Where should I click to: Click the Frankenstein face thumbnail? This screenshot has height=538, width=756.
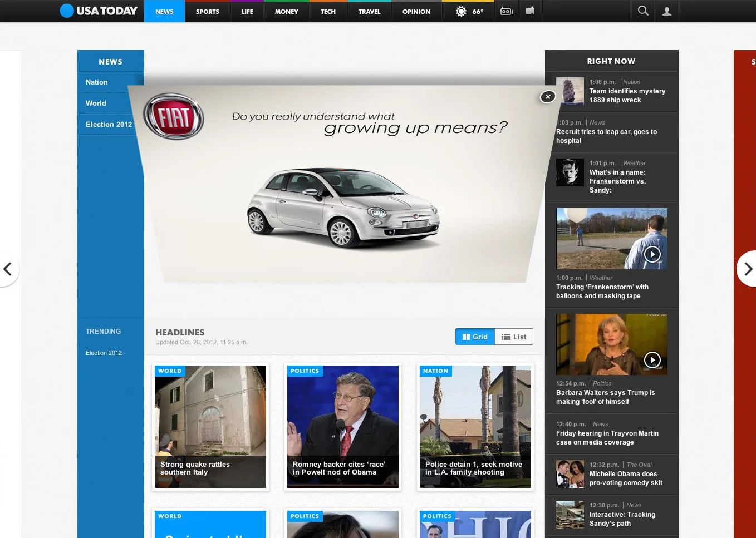click(570, 172)
